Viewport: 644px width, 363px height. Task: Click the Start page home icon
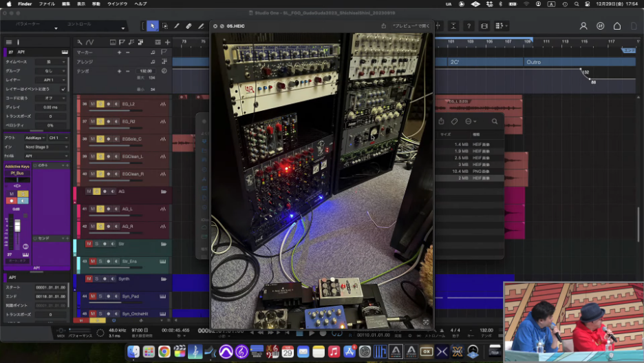616,26
